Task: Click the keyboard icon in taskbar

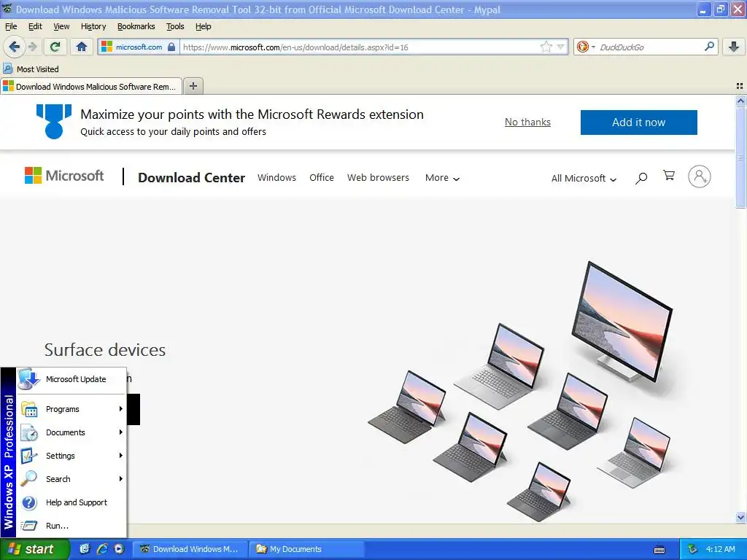Action: [659, 550]
